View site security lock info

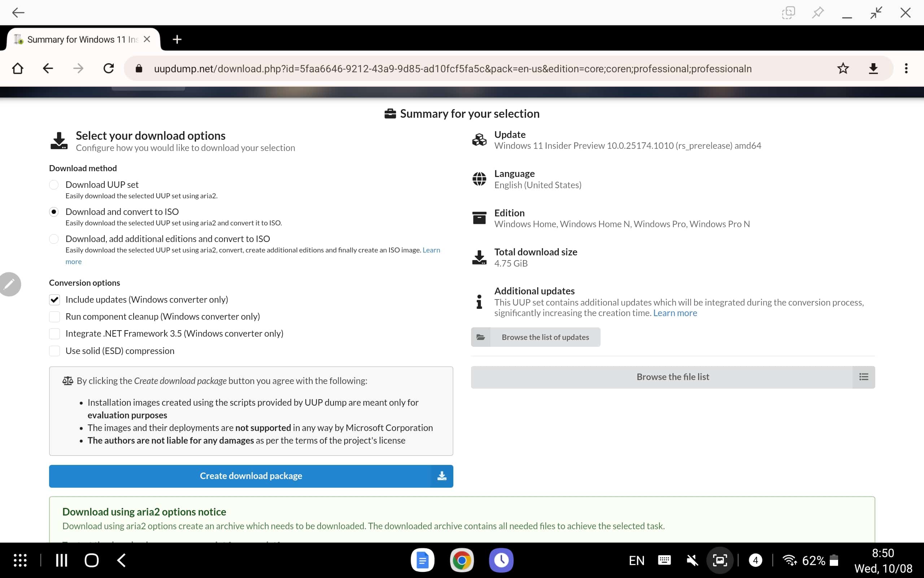click(139, 69)
